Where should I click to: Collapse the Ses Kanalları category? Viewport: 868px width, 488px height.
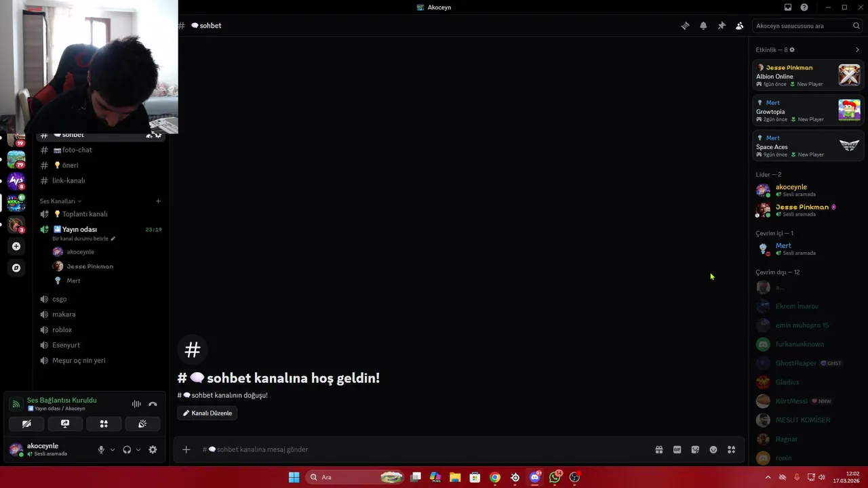point(60,201)
